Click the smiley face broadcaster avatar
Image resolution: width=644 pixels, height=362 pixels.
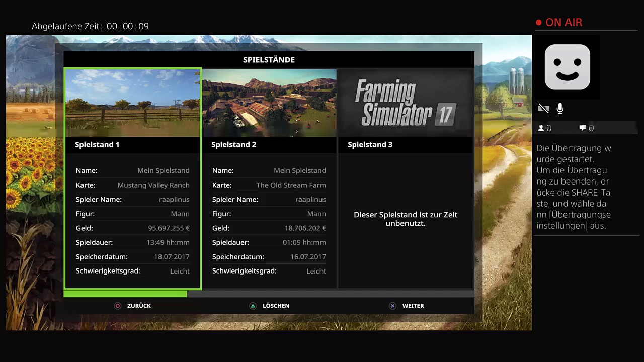tap(567, 67)
